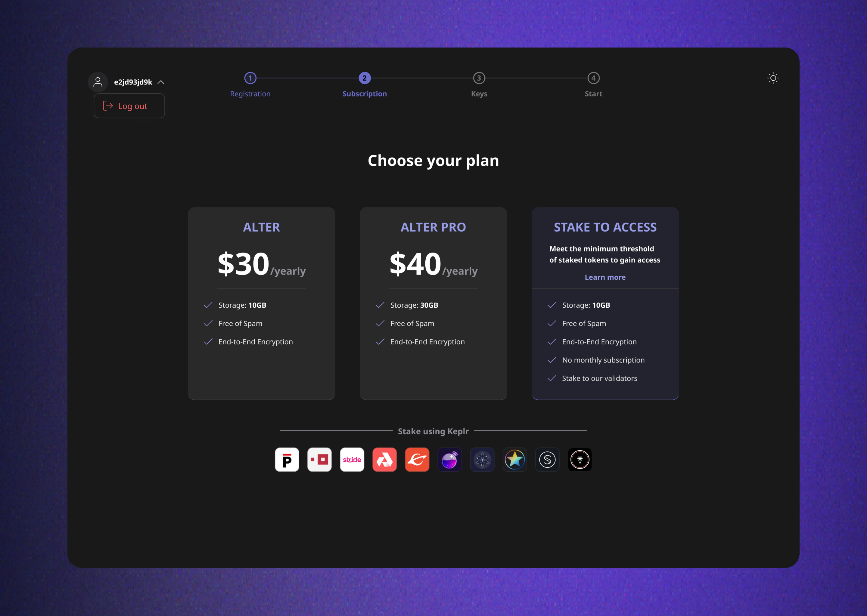Click the Parcel (P) staking icon
Viewport: 867px width, 616px height.
[286, 460]
